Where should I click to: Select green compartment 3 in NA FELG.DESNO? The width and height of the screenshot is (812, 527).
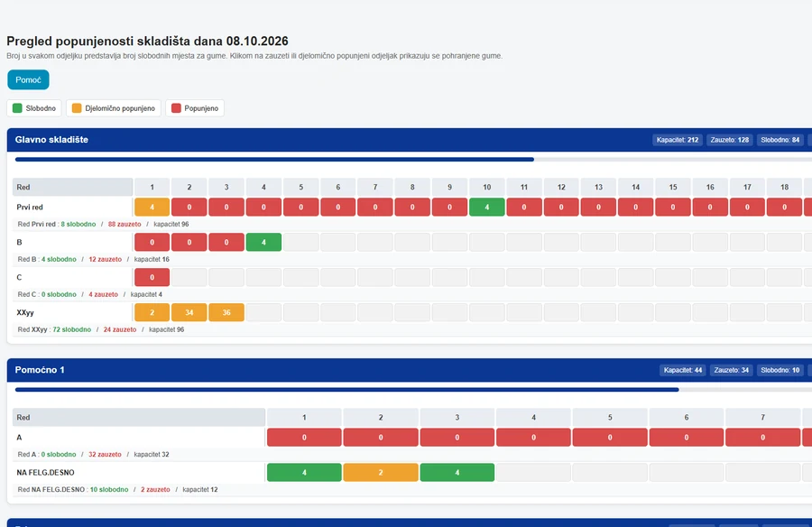(457, 473)
